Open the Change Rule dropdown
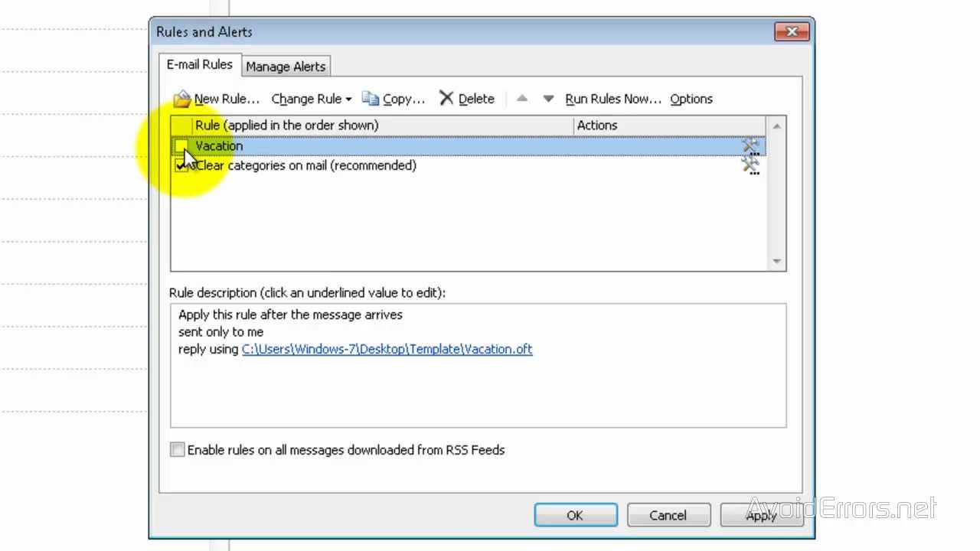This screenshot has height=551, width=980. click(312, 99)
